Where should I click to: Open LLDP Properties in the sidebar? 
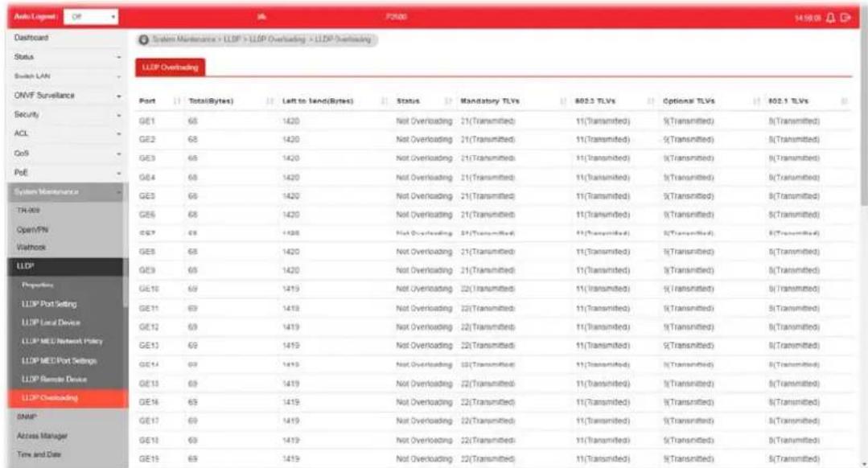[x=38, y=285]
